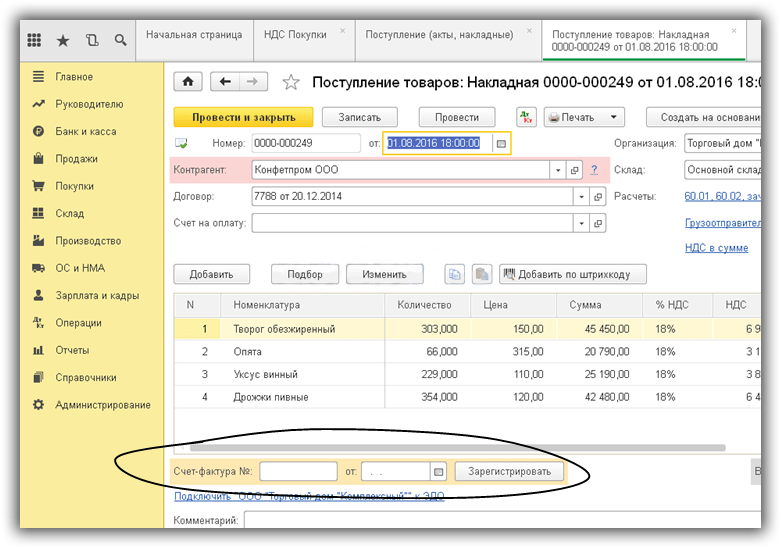Open the sections grid menu icon

(34, 40)
